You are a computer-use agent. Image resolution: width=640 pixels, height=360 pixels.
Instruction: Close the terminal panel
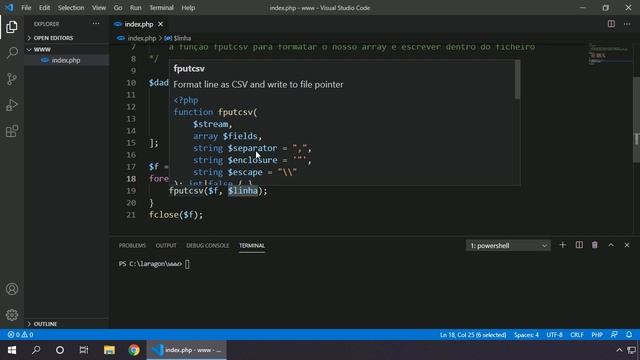click(627, 245)
